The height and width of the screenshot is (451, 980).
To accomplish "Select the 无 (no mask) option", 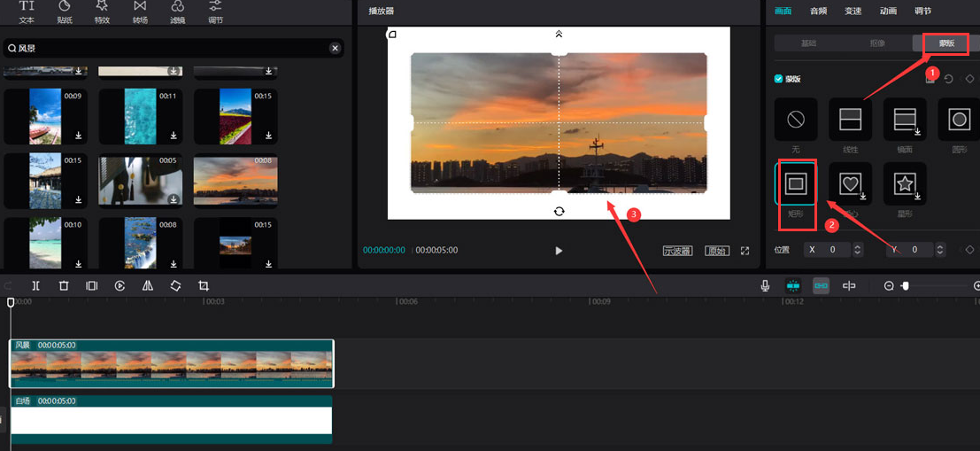I will pos(795,120).
